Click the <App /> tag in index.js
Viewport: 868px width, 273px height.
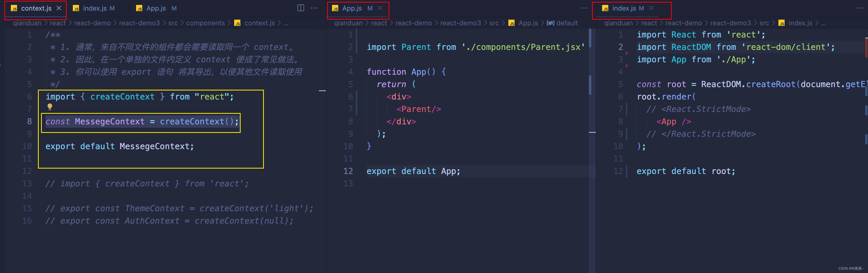tap(674, 122)
